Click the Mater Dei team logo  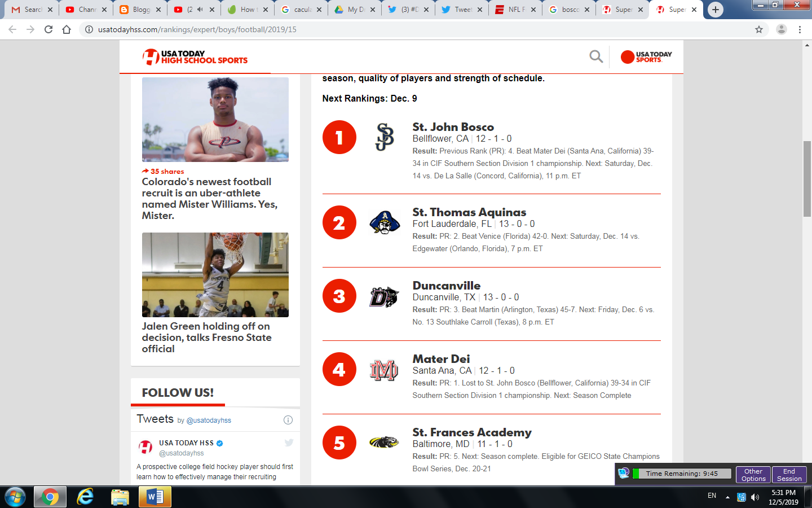[384, 370]
